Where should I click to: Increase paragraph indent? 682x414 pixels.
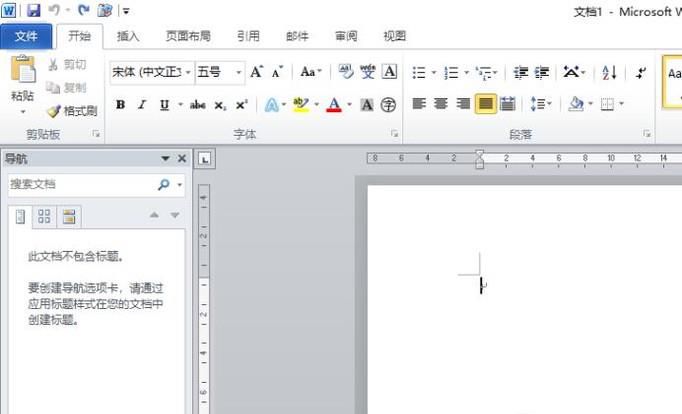coord(542,72)
